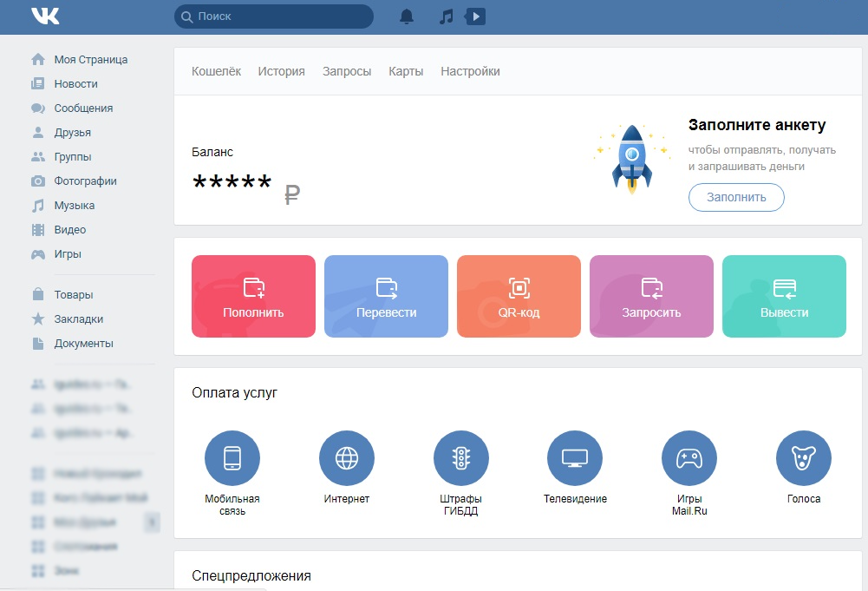
Task: Click the Голоса dog icon
Action: point(803,458)
